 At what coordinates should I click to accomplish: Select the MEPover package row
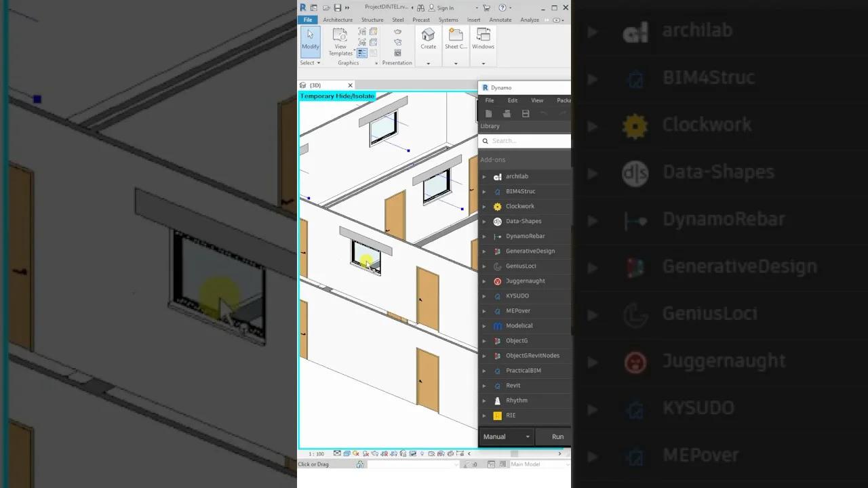click(x=525, y=310)
